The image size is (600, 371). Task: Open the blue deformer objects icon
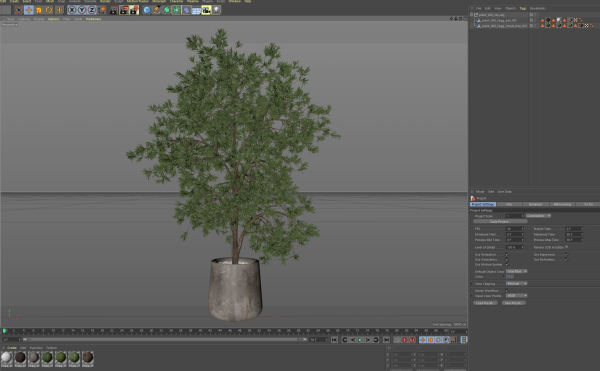[186, 10]
